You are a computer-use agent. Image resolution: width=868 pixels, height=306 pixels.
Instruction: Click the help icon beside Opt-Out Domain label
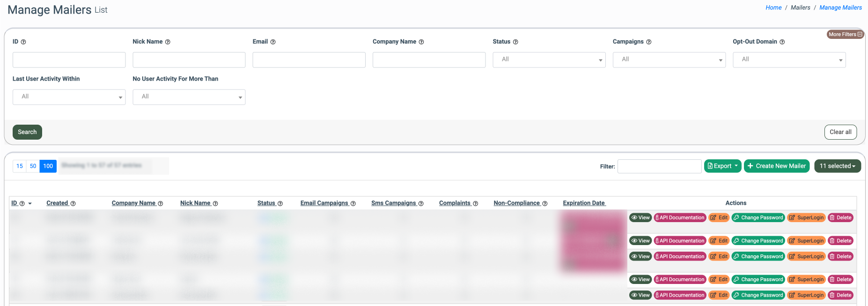coord(782,42)
